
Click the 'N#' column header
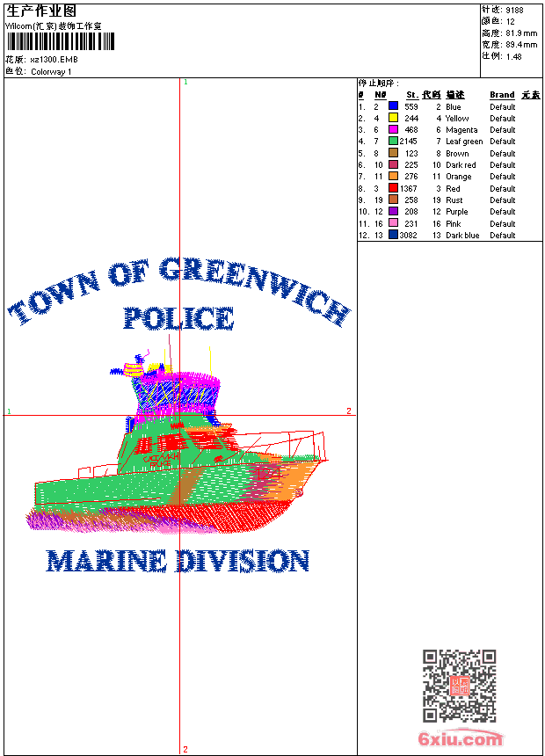click(x=381, y=95)
